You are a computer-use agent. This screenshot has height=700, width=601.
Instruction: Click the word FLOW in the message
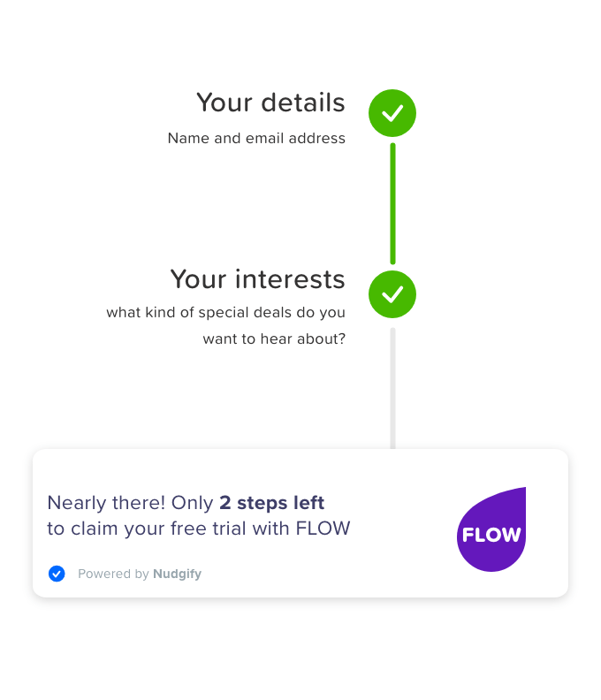(x=323, y=529)
